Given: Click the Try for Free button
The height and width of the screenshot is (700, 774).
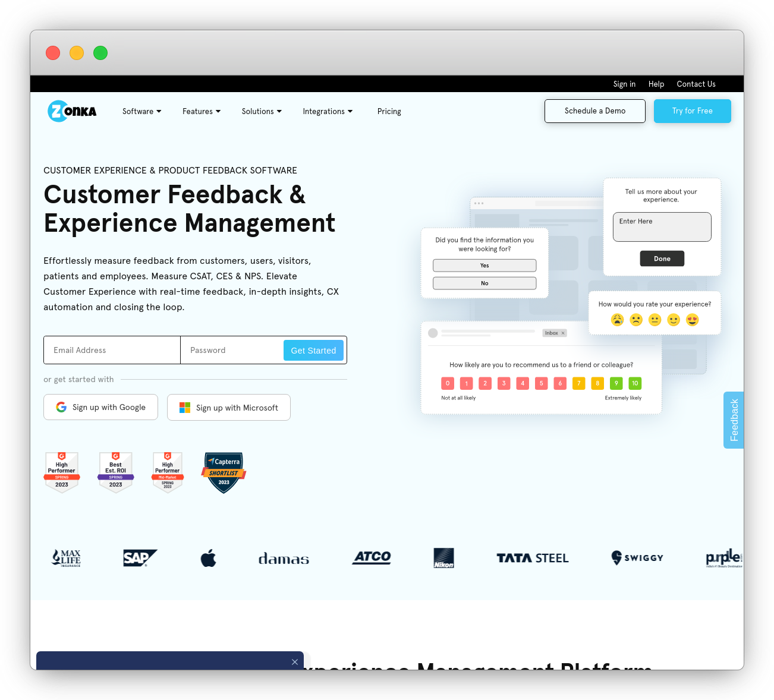Looking at the screenshot, I should (x=693, y=111).
